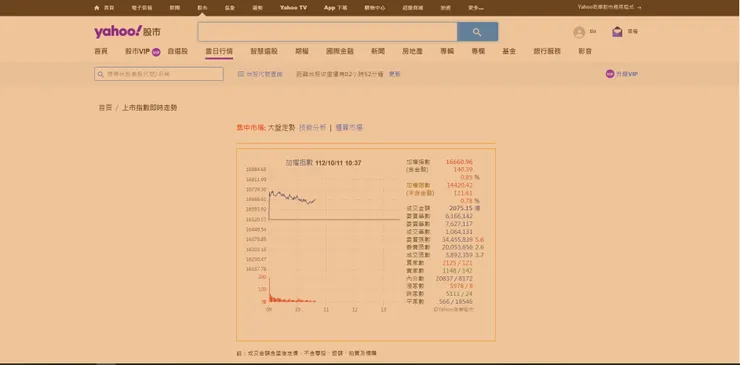This screenshot has height=365, width=740.
Task: Open the 影音 tab
Action: 585,51
